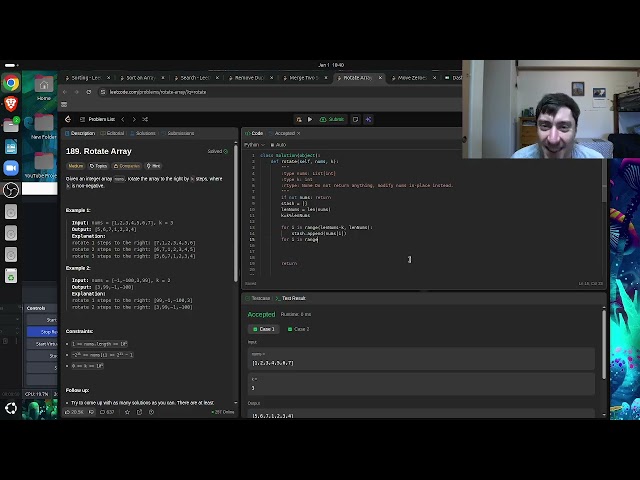Pick a random problem shuffle icon
This screenshot has width=640, height=480.
pyautogui.click(x=145, y=119)
